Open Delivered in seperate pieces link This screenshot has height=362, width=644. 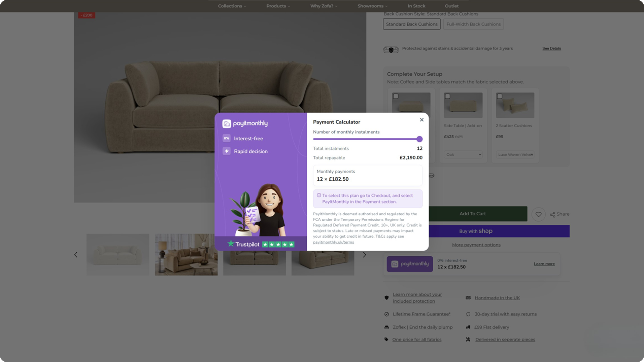505,340
